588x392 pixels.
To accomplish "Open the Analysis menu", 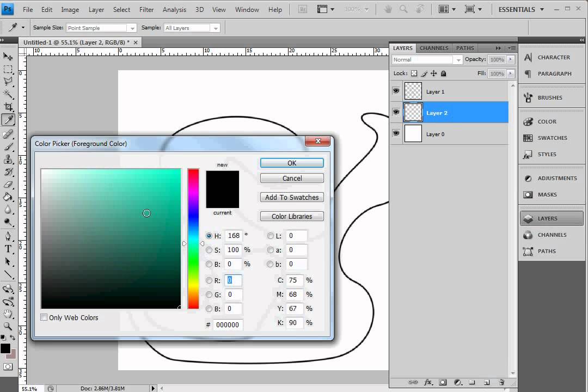I will (x=174, y=10).
